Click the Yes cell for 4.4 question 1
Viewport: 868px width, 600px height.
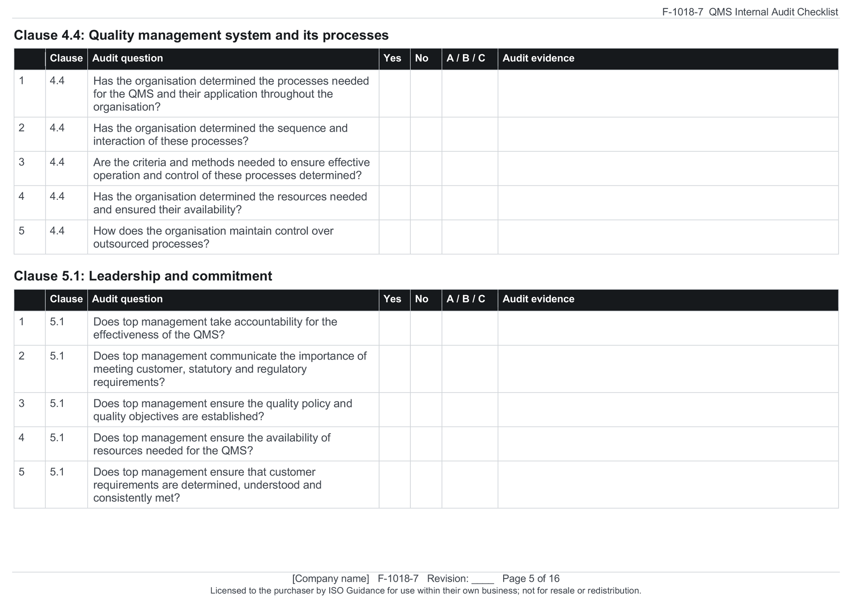(394, 93)
